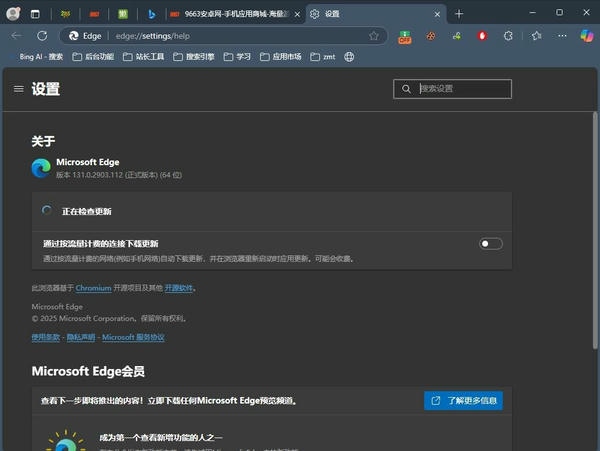Click the search magnifier icon in settings

tap(406, 89)
